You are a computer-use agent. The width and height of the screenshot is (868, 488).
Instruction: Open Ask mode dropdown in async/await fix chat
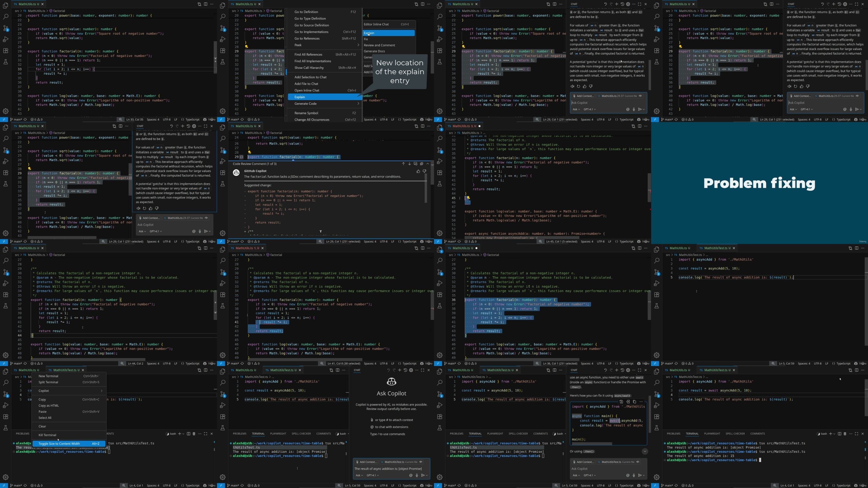[576, 475]
